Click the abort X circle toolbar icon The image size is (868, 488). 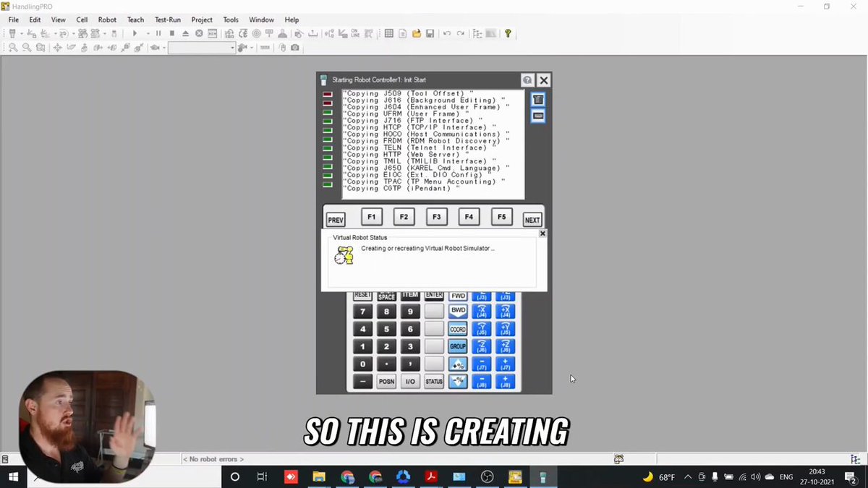(x=199, y=33)
